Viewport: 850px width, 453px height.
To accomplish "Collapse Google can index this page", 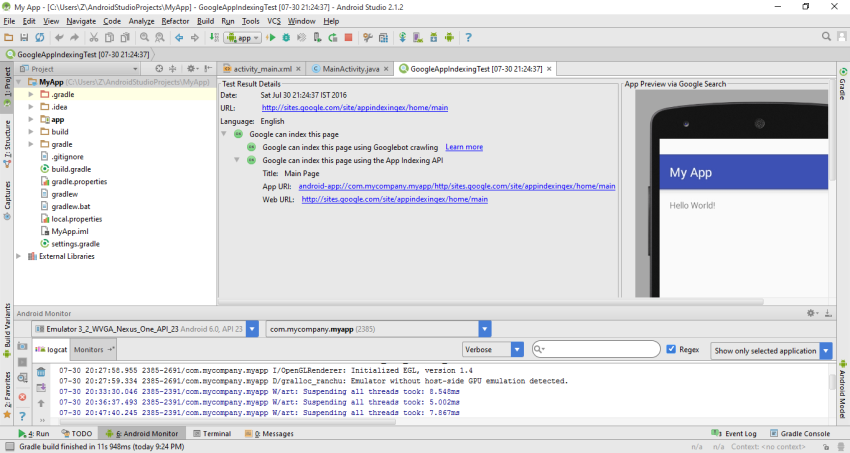I will coord(224,134).
